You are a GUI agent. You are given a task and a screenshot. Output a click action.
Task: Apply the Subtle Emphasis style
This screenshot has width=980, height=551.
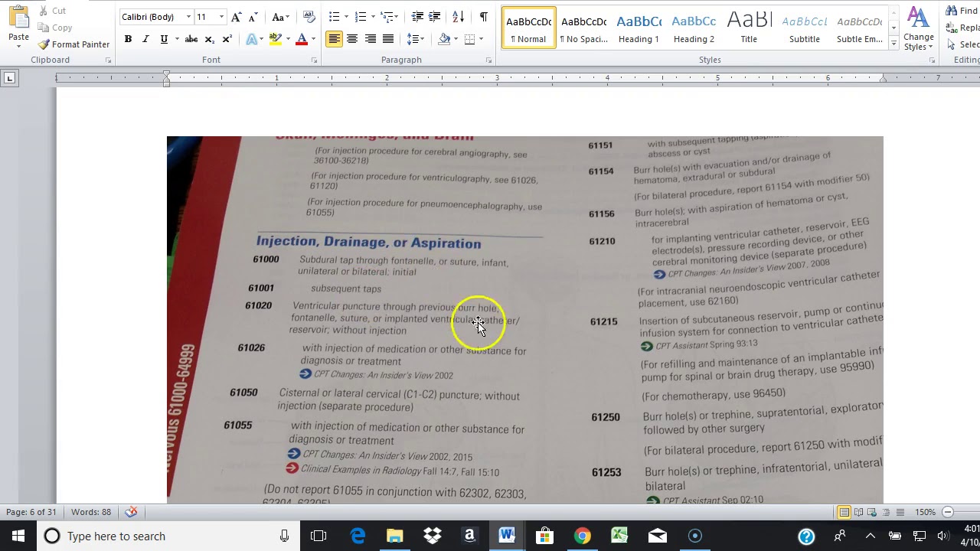(859, 28)
